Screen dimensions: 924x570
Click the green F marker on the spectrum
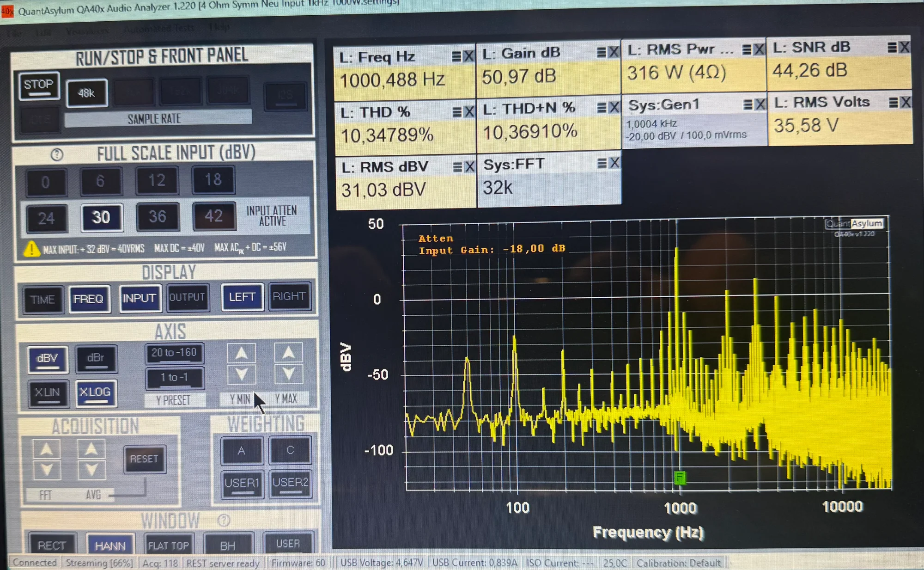click(x=680, y=478)
